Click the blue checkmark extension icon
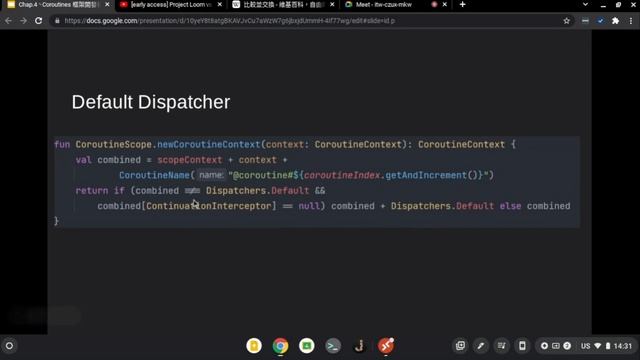This screenshot has height=360, width=640. pyautogui.click(x=600, y=21)
